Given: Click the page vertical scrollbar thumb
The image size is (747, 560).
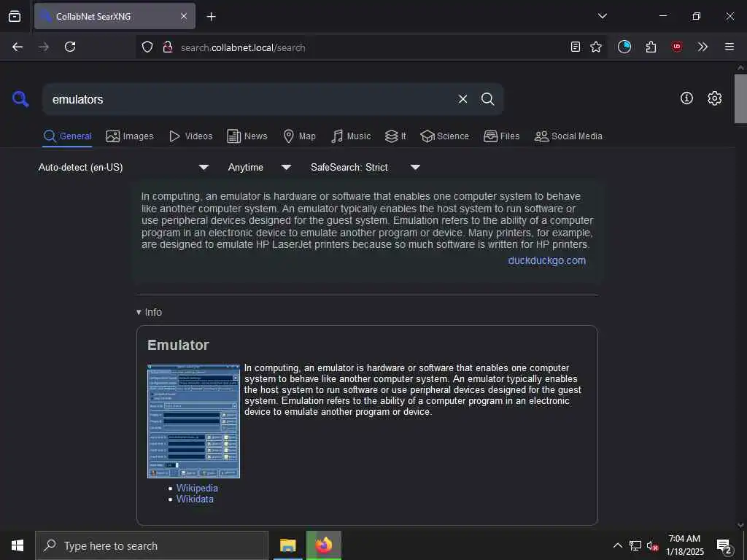Looking at the screenshot, I should (740, 99).
